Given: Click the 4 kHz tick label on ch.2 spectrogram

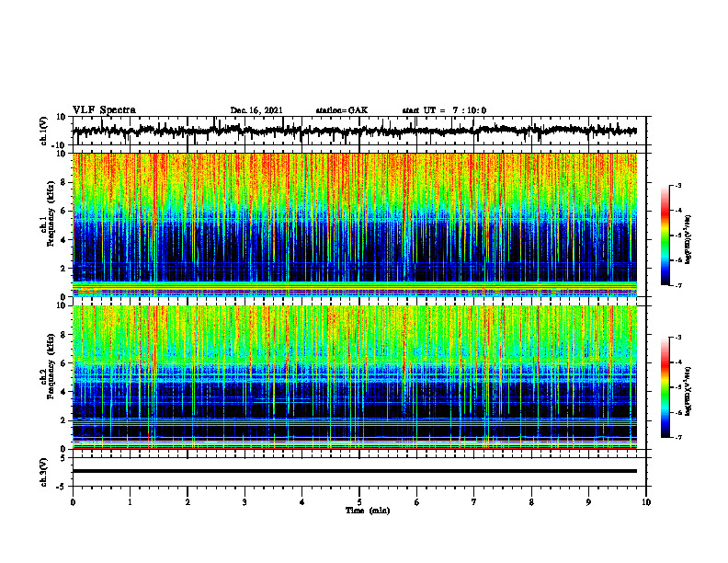Looking at the screenshot, I should [x=64, y=392].
